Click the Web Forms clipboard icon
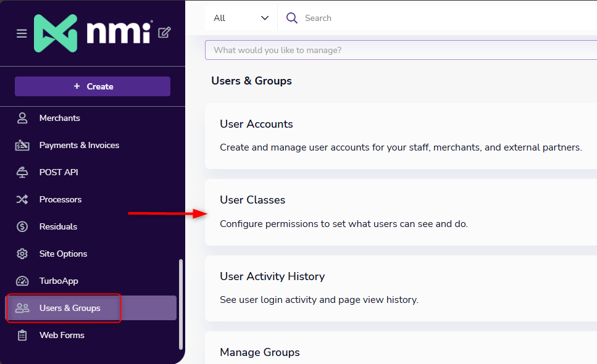The width and height of the screenshot is (597, 364). pyautogui.click(x=22, y=335)
